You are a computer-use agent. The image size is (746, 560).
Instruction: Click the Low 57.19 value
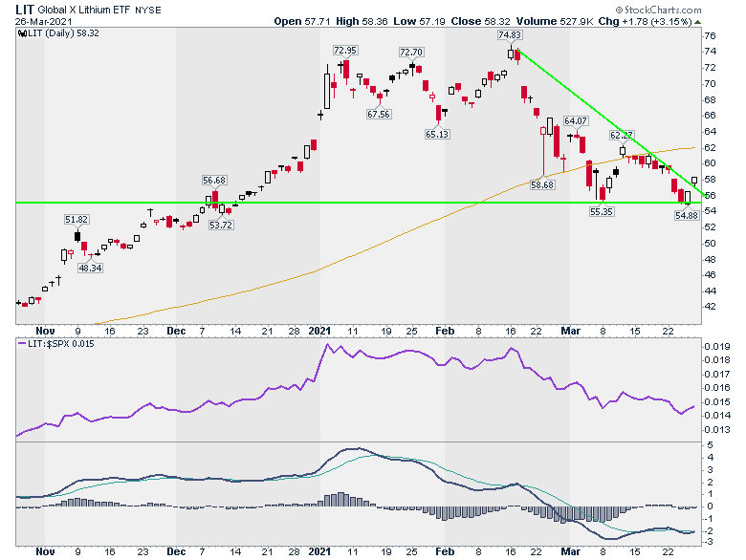click(419, 21)
